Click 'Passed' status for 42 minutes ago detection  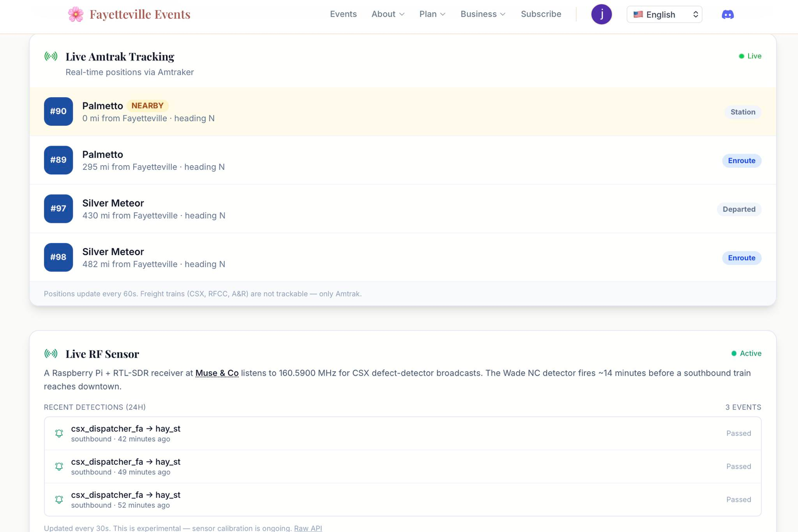coord(739,433)
